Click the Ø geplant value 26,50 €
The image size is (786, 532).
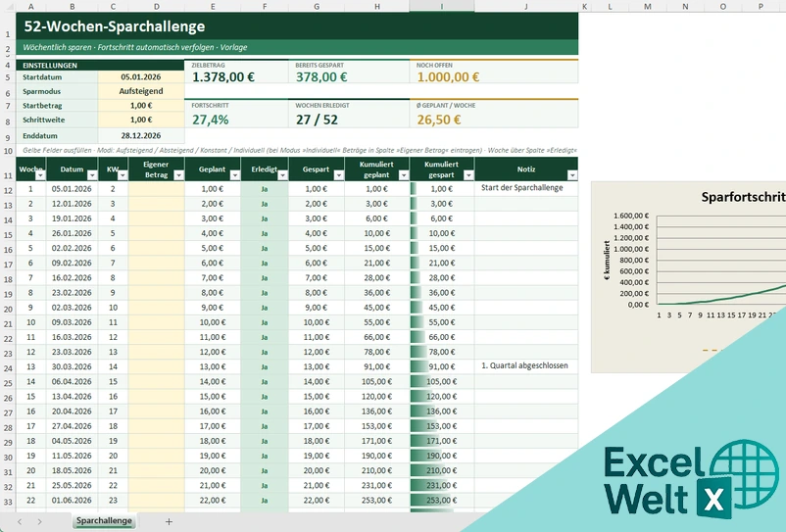coord(439,120)
